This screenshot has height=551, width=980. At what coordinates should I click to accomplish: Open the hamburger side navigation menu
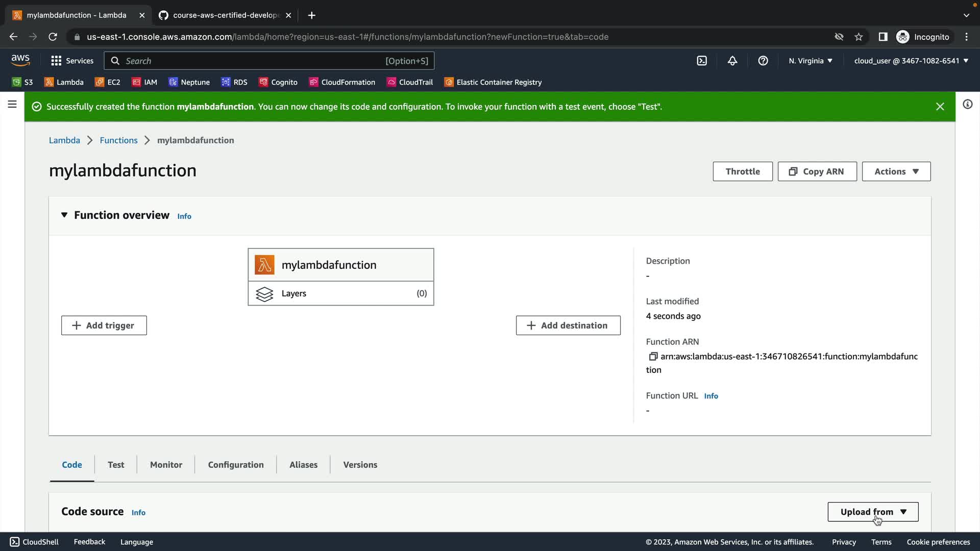(x=12, y=105)
